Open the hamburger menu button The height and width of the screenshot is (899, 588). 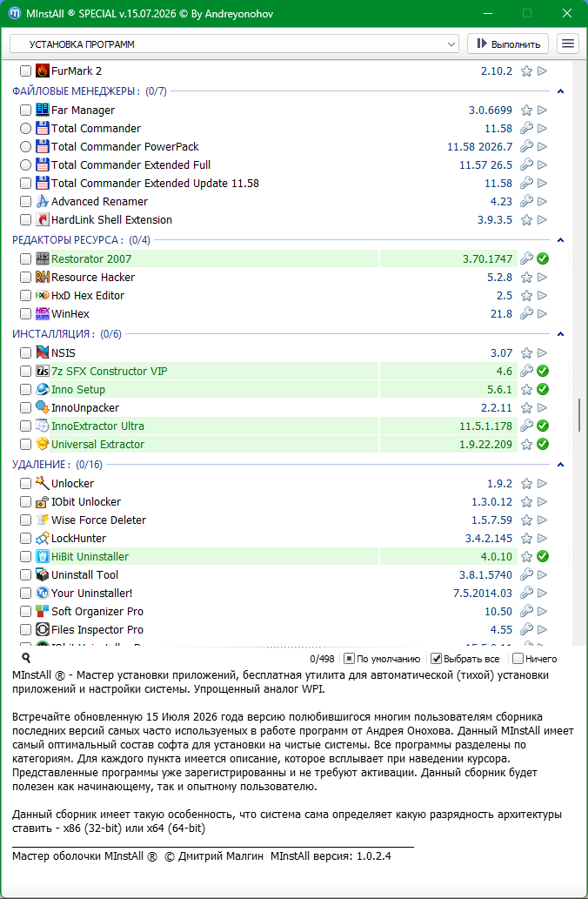(x=567, y=44)
